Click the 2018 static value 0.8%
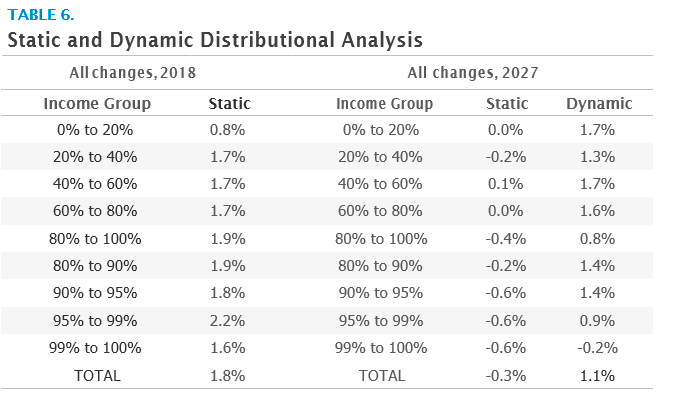The height and width of the screenshot is (404, 678). 229,129
